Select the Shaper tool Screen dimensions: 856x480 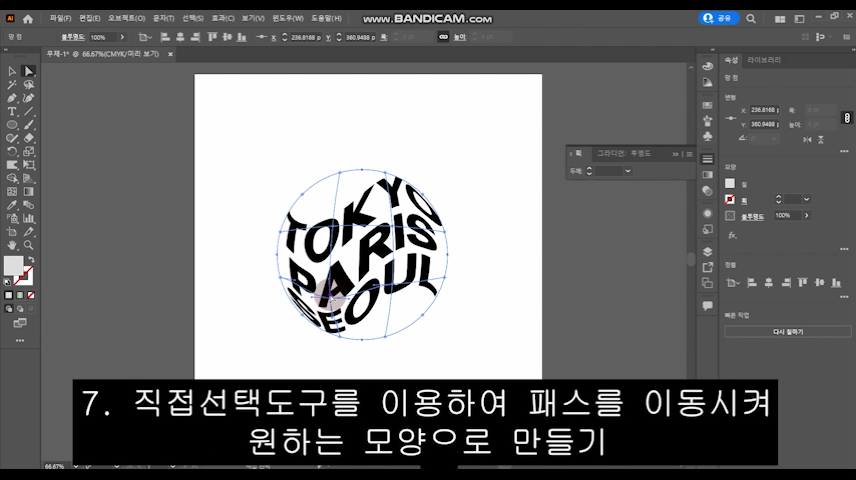[x=11, y=138]
